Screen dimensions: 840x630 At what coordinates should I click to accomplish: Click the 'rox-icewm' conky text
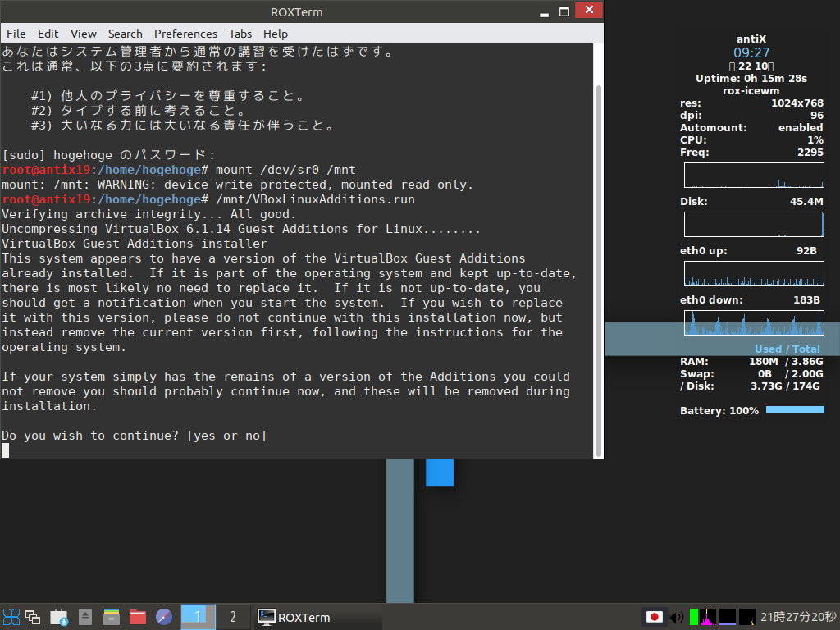click(751, 90)
